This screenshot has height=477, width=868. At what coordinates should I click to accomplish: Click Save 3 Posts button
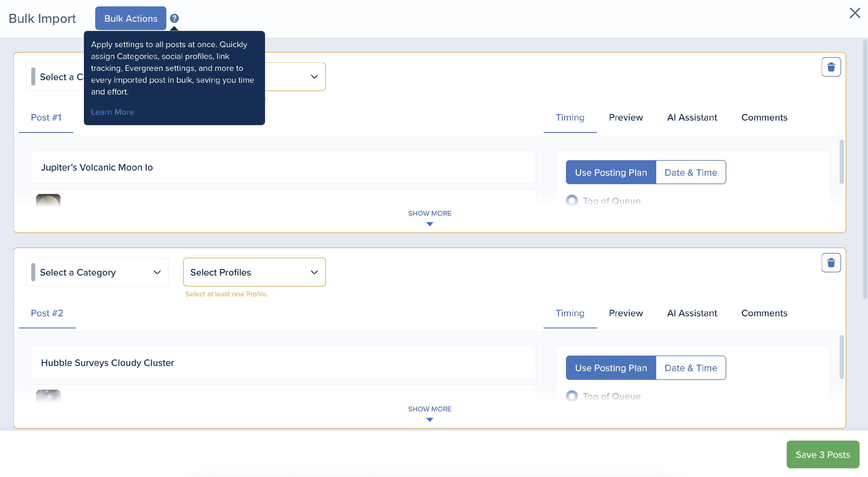[822, 454]
